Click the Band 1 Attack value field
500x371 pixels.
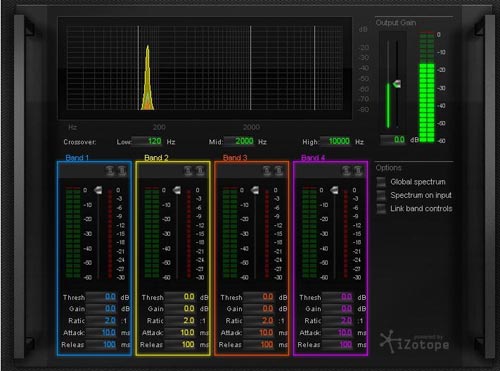pos(101,333)
